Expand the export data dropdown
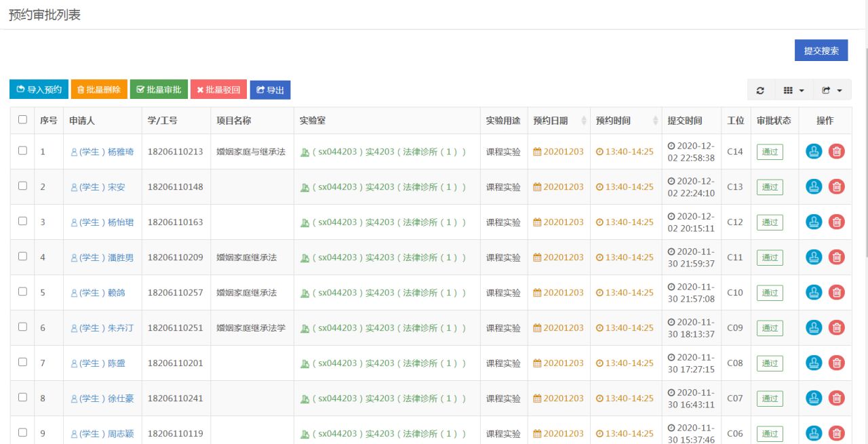868x444 pixels. tap(831, 90)
